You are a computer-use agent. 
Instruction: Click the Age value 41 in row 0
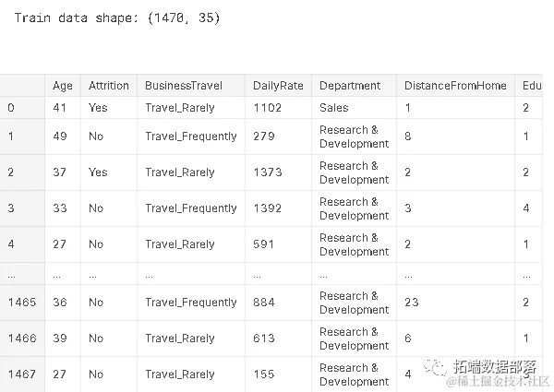60,108
